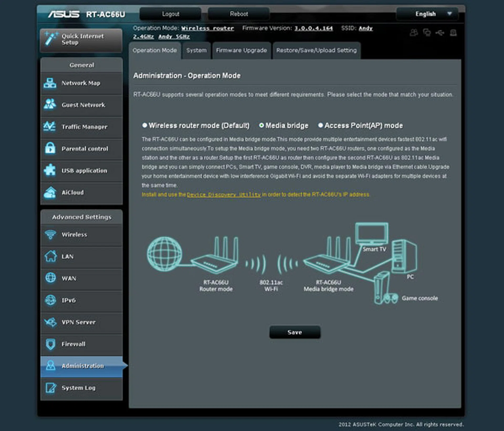504x431 pixels.
Task: Click the AiCloud house icon
Action: point(50,192)
